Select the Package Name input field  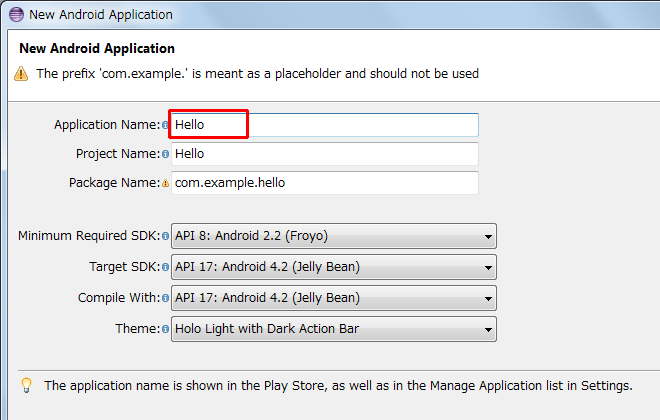pos(325,183)
